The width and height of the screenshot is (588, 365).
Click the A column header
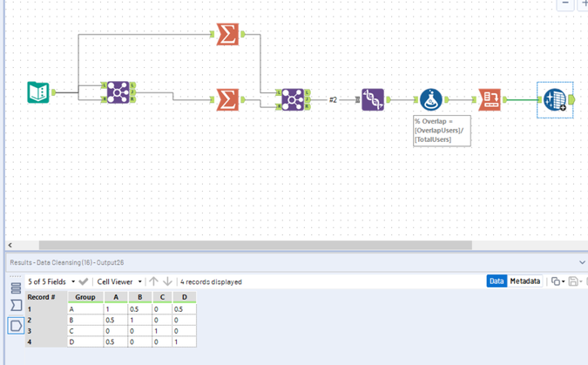[116, 297]
